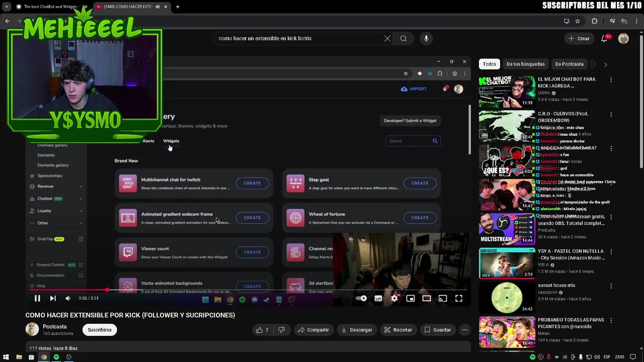Switch to miniplayer mode
Image resolution: width=644 pixels, height=362 pixels.
pyautogui.click(x=411, y=298)
